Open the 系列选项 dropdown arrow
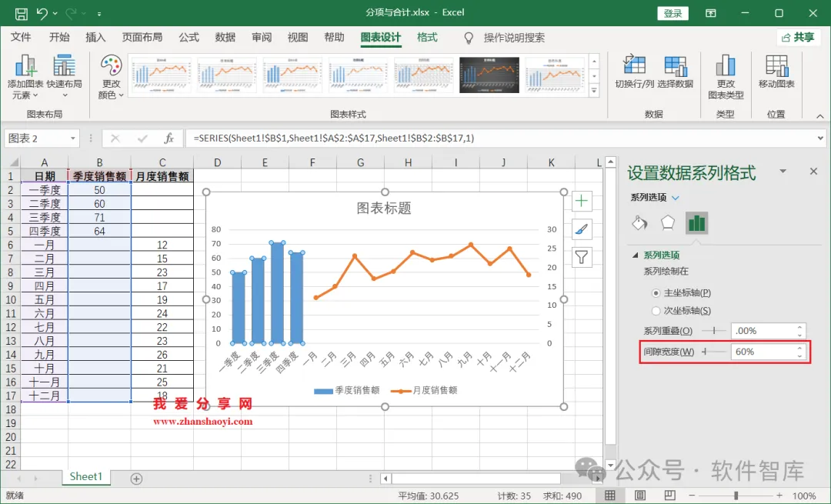This screenshot has width=831, height=504. tap(676, 198)
